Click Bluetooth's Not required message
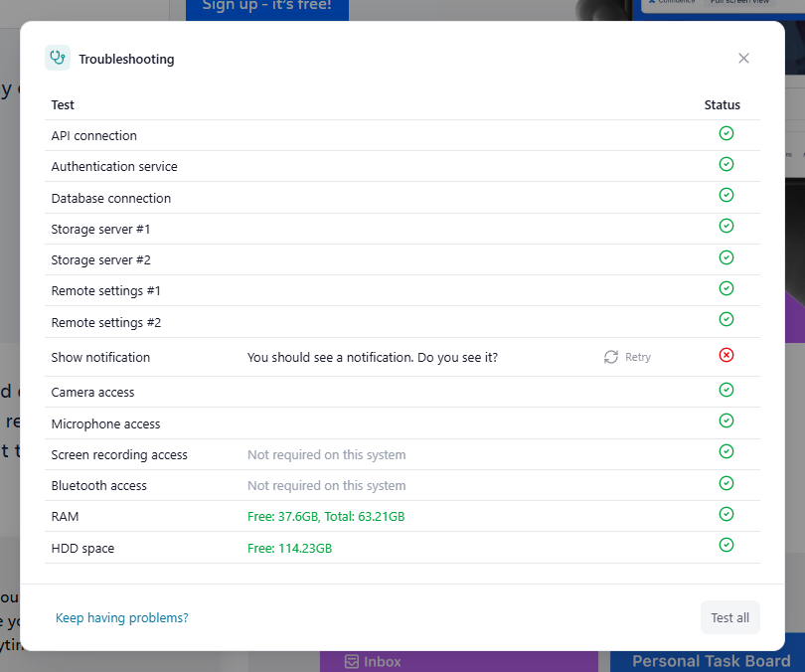The height and width of the screenshot is (672, 805). [327, 486]
